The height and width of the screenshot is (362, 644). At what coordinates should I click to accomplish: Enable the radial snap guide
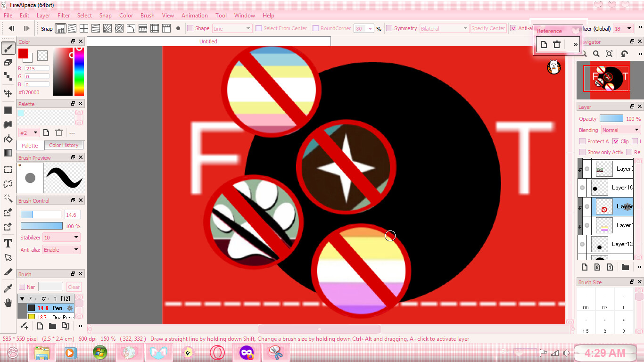(107, 28)
